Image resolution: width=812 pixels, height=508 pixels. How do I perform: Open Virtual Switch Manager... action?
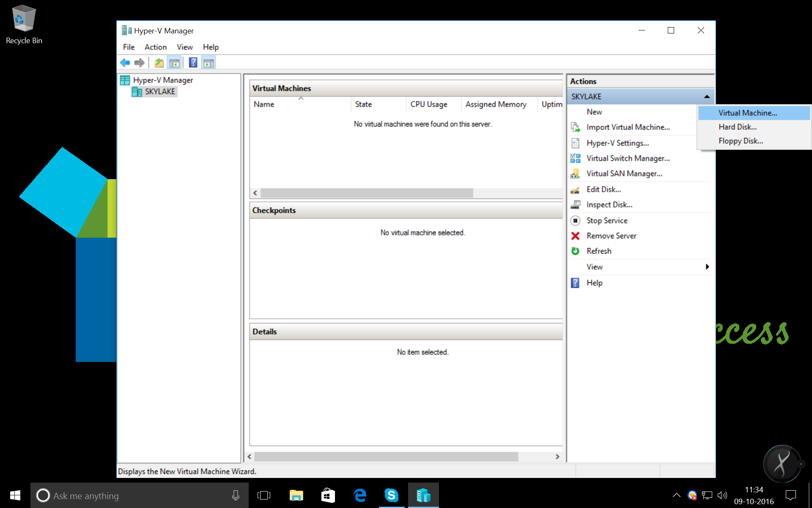(x=628, y=158)
